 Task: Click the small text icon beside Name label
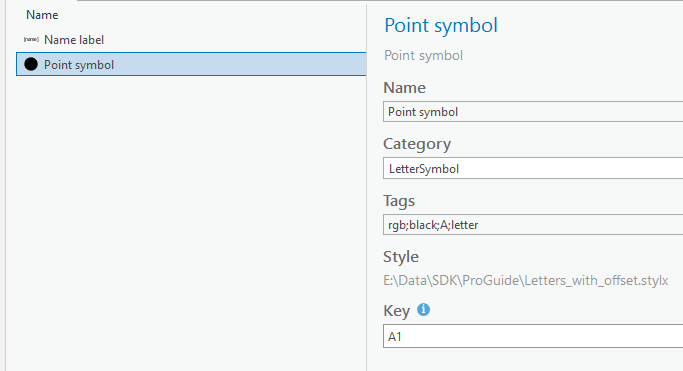click(31, 40)
